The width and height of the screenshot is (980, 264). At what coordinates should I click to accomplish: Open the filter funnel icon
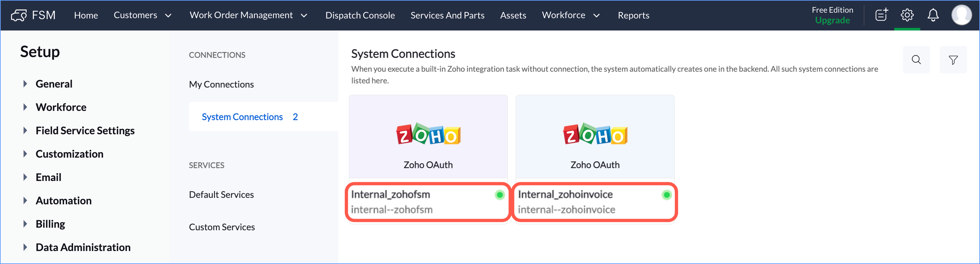click(x=953, y=60)
